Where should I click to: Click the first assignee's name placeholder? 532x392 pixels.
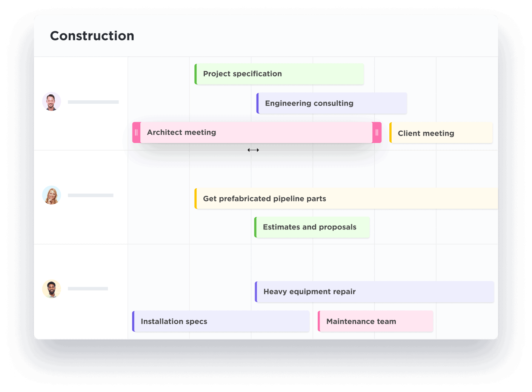(93, 102)
